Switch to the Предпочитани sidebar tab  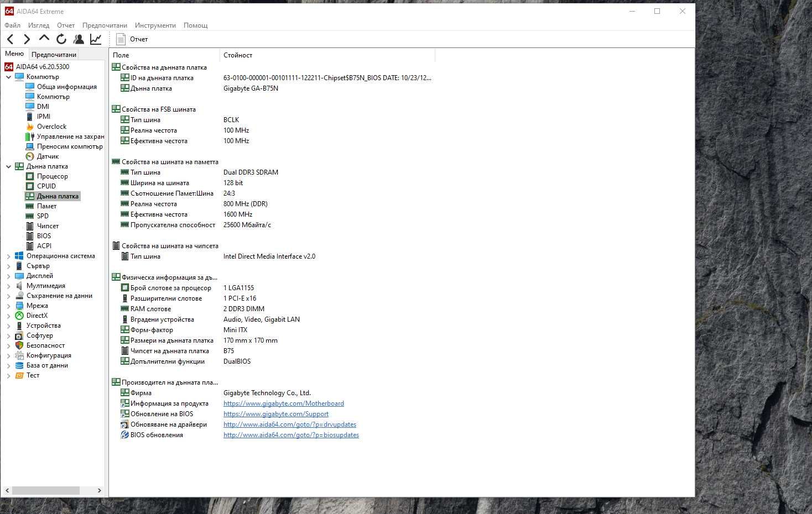(x=54, y=54)
